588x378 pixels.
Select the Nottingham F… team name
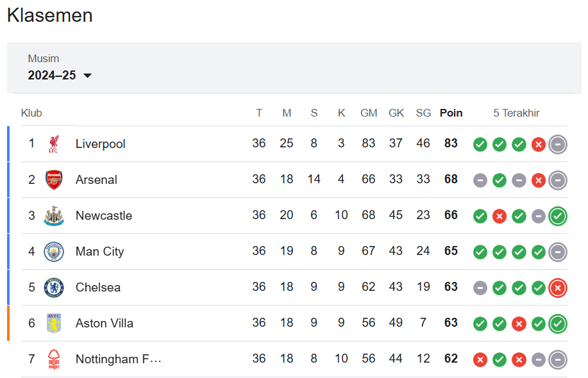pos(119,359)
